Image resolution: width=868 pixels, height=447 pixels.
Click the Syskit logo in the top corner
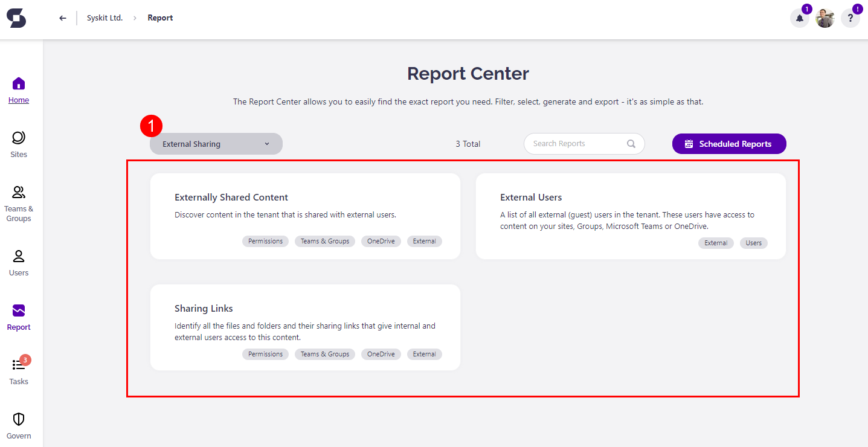coord(16,18)
